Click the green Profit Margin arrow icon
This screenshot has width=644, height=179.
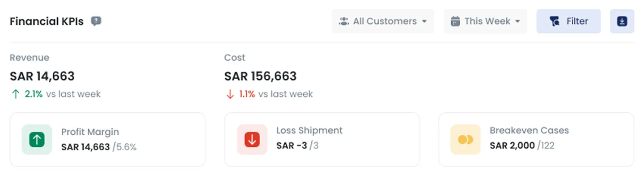click(x=37, y=140)
